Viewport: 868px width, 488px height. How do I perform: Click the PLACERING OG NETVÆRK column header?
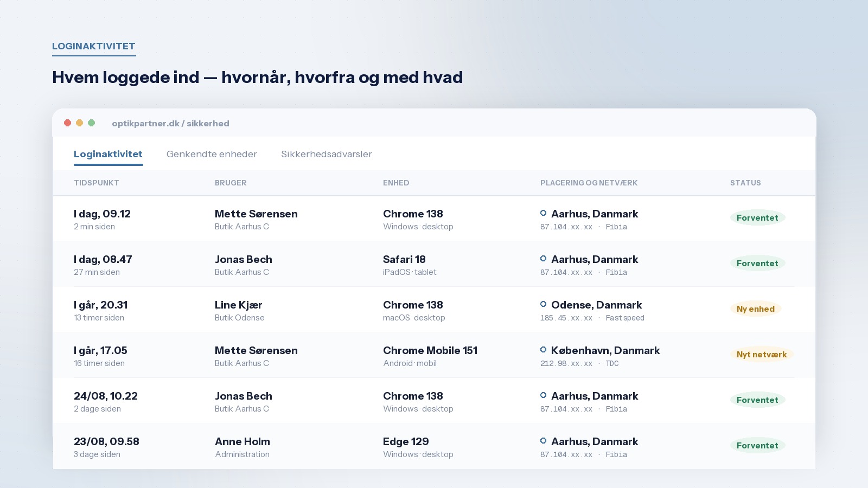589,183
